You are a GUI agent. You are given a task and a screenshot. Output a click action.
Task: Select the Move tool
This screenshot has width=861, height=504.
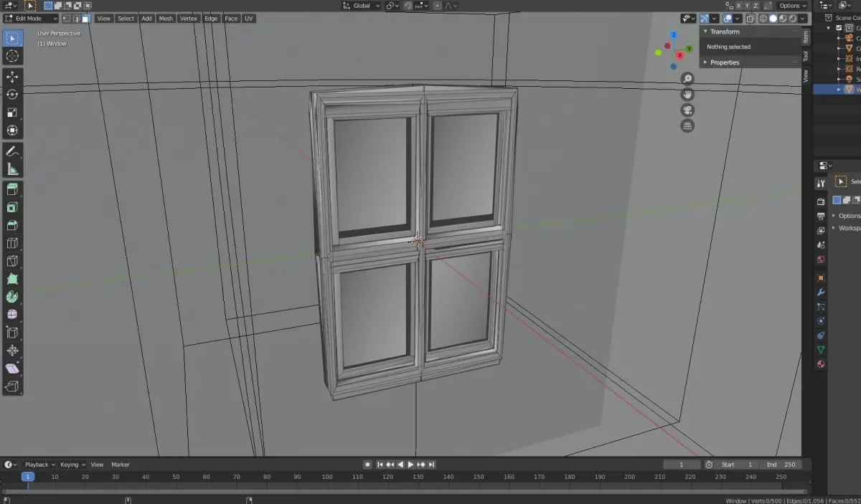[13, 77]
